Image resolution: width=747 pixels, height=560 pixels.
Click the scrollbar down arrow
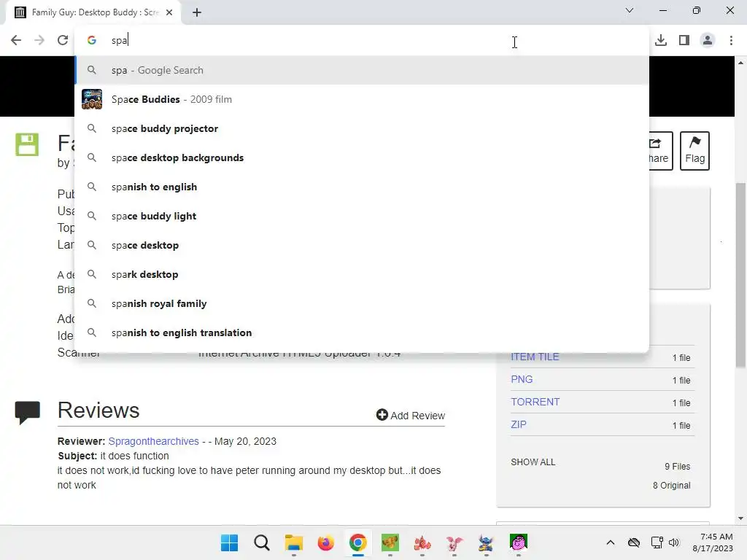point(741,518)
